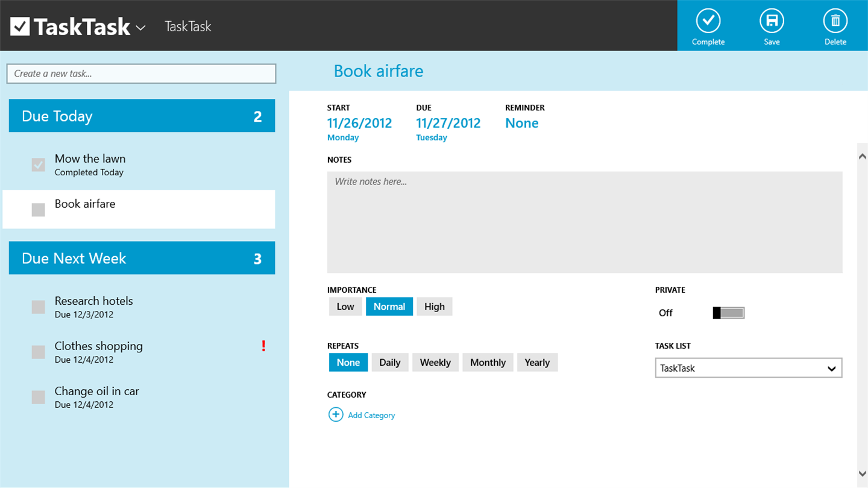Uncheck the Mow the lawn checkbox
Image resolution: width=868 pixels, height=488 pixels.
click(39, 164)
